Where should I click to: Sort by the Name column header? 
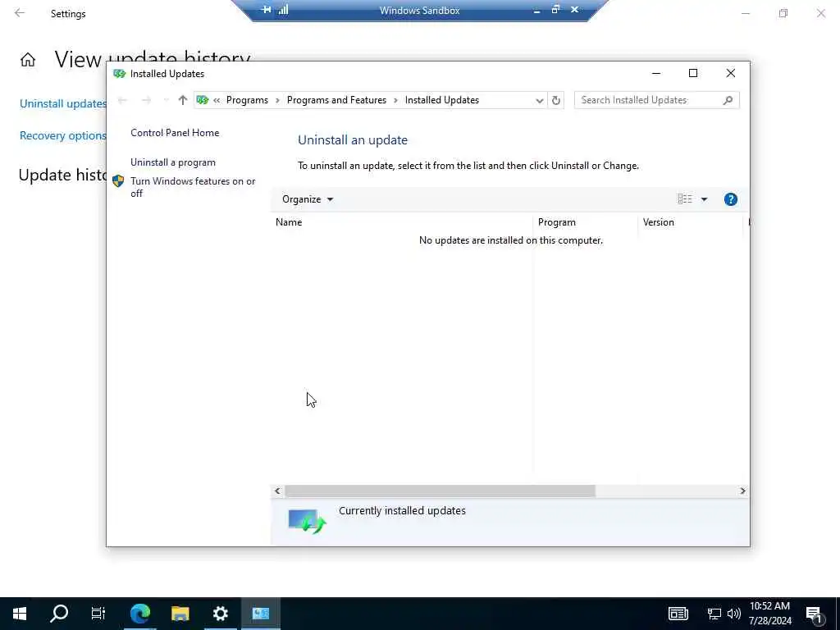[402, 222]
